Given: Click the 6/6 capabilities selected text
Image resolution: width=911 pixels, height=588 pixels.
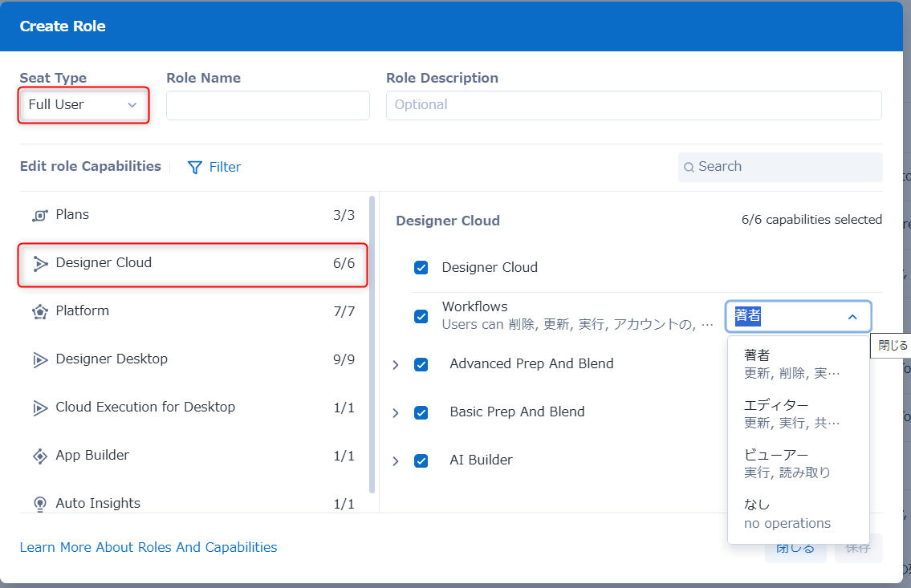Looking at the screenshot, I should tap(811, 220).
